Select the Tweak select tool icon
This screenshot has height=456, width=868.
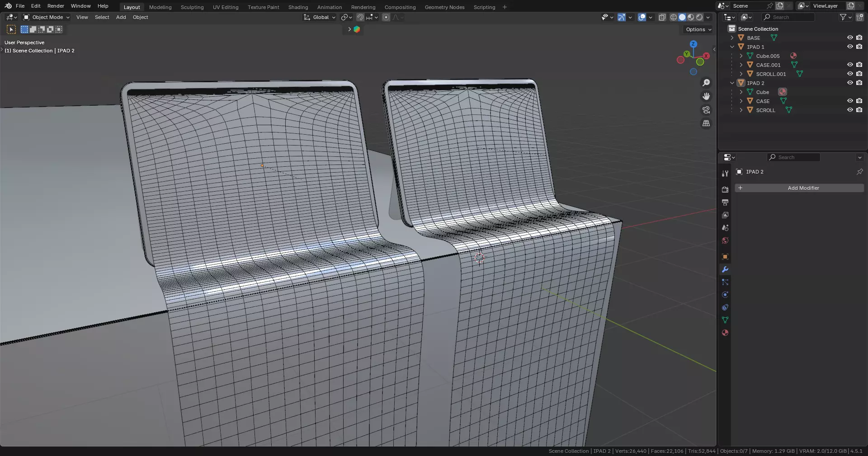pyautogui.click(x=11, y=29)
